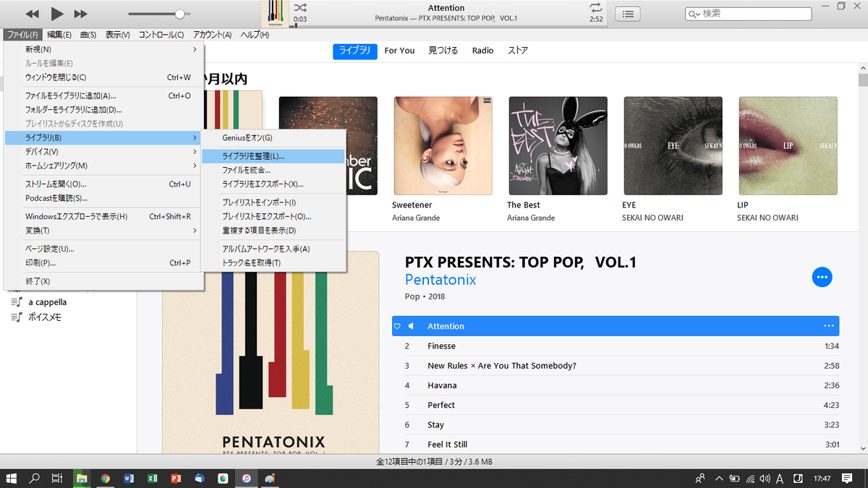Viewport: 868px width, 488px height.
Task: Click the play button
Action: [57, 14]
